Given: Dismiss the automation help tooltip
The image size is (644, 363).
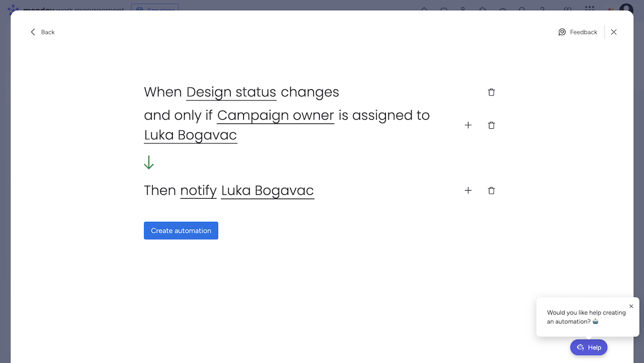Looking at the screenshot, I should [631, 306].
